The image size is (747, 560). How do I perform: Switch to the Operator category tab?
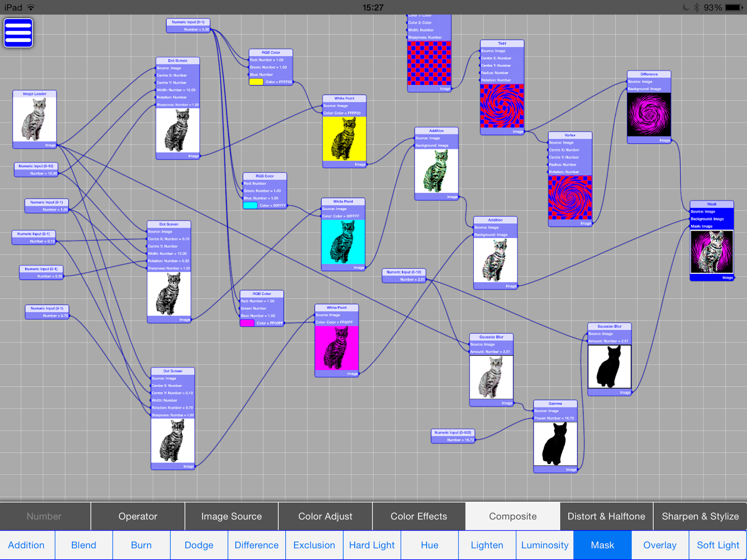coord(138,516)
